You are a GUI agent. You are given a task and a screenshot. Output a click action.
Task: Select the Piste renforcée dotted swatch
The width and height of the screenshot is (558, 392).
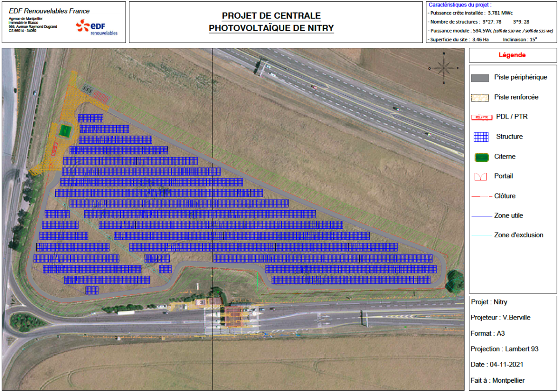pos(480,98)
